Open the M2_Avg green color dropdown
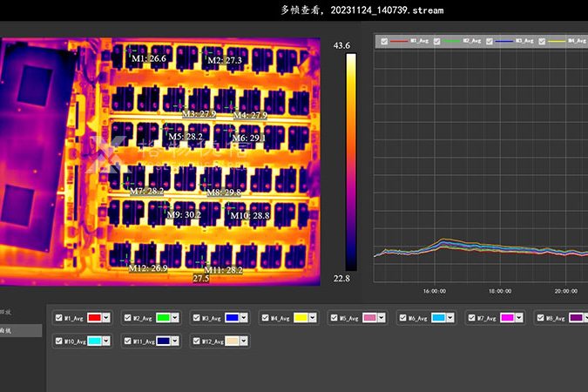588x392 pixels. 175,319
